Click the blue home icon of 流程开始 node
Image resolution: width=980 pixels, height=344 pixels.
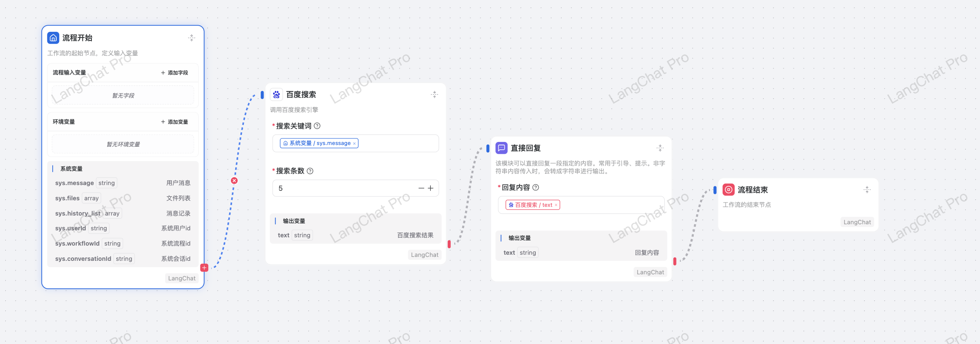pyautogui.click(x=53, y=38)
